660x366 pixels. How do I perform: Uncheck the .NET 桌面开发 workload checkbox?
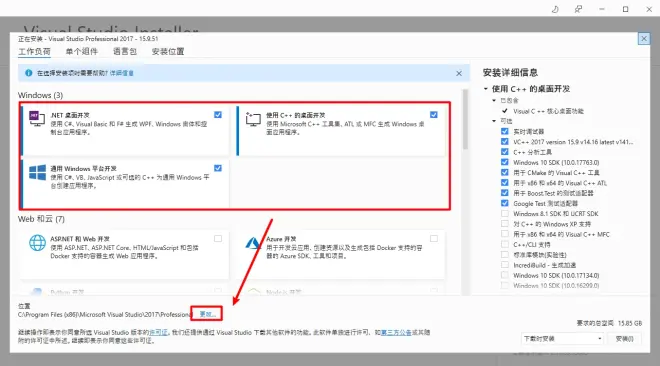pyautogui.click(x=218, y=114)
